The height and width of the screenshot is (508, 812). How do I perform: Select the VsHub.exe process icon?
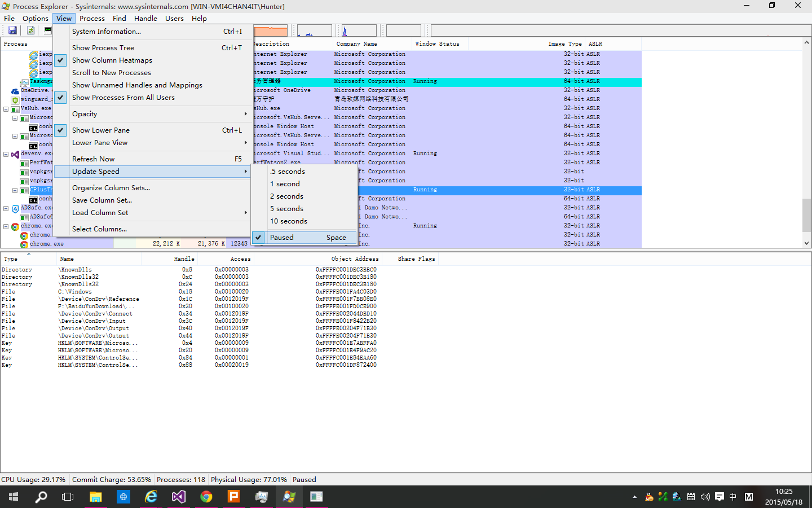(x=15, y=108)
